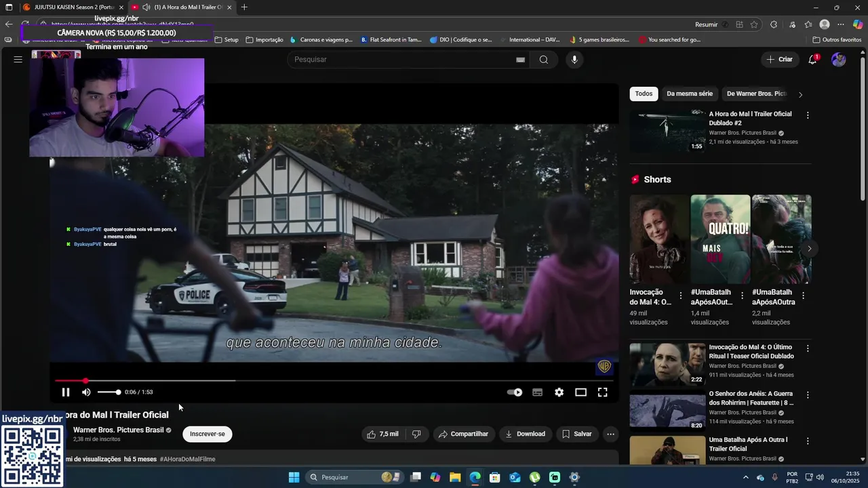
Task: Open the on-screen keyboard in the search box
Action: (520, 60)
